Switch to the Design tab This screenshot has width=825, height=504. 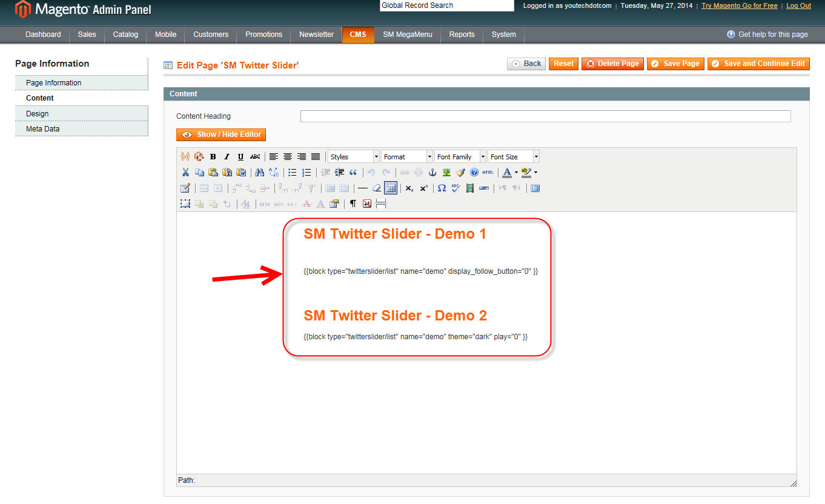(x=82, y=114)
